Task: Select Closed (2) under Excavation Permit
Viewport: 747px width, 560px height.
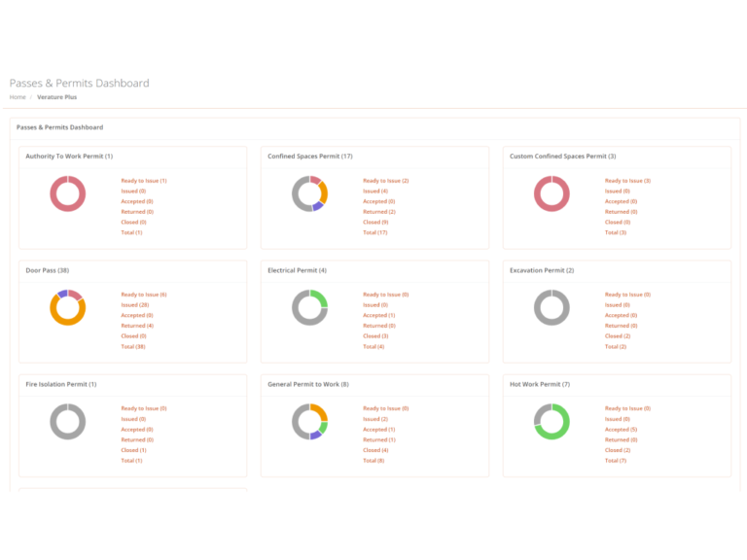Action: [619, 335]
